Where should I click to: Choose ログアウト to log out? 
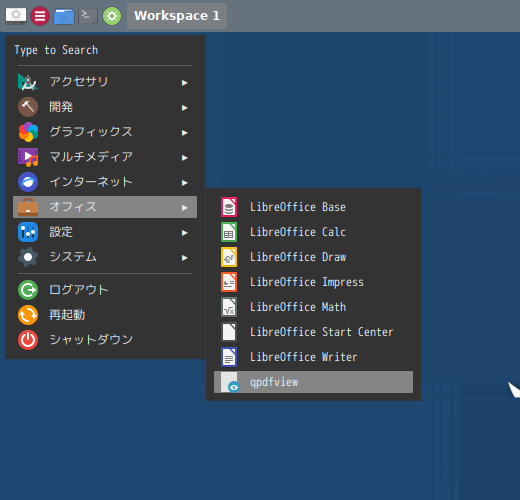[105, 290]
